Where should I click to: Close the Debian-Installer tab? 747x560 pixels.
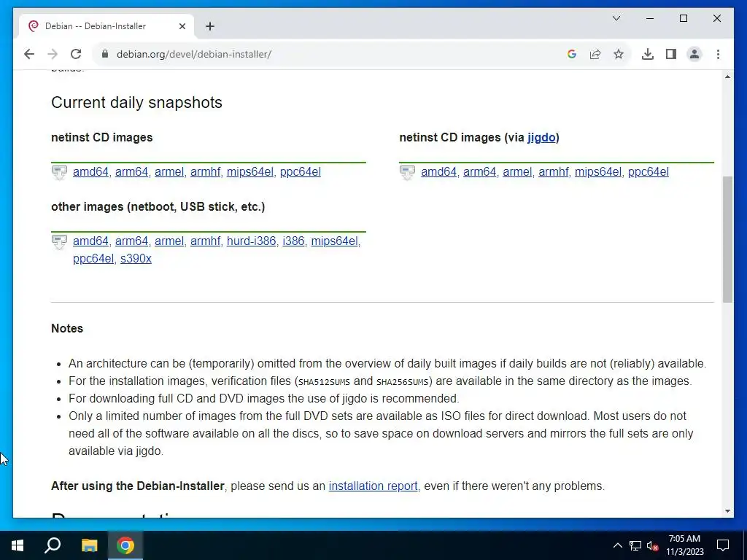click(x=182, y=26)
